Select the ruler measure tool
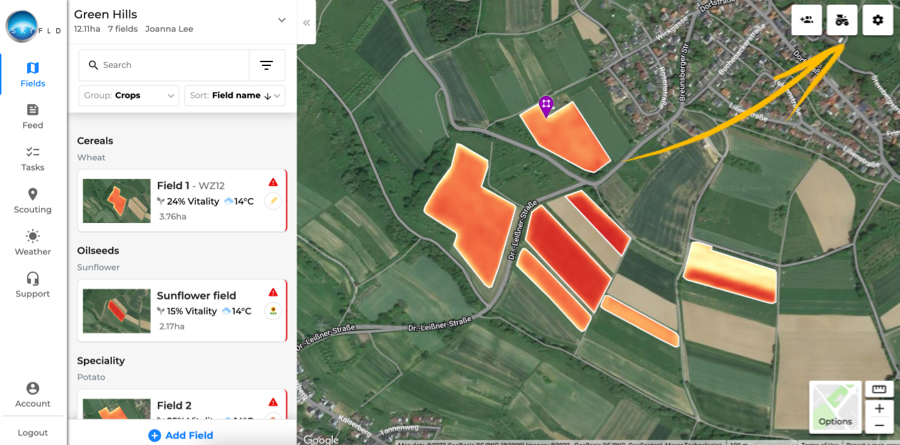The height and width of the screenshot is (445, 900). (879, 389)
